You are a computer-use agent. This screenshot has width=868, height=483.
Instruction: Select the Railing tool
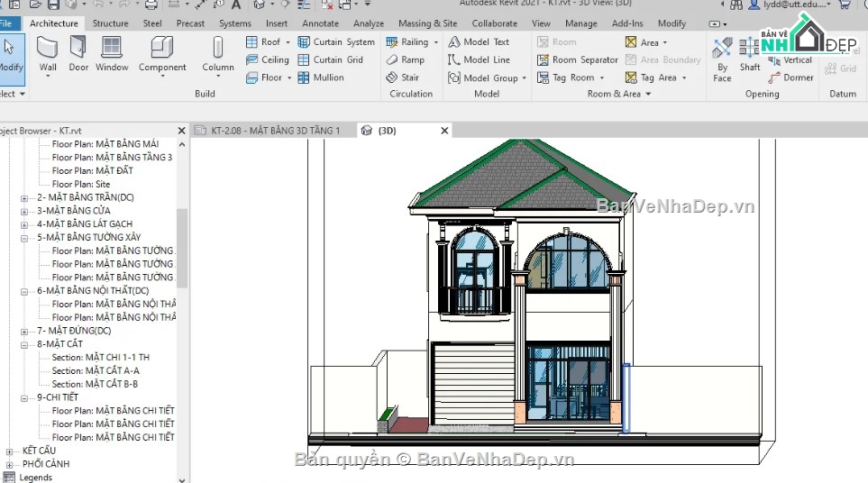[x=407, y=42]
